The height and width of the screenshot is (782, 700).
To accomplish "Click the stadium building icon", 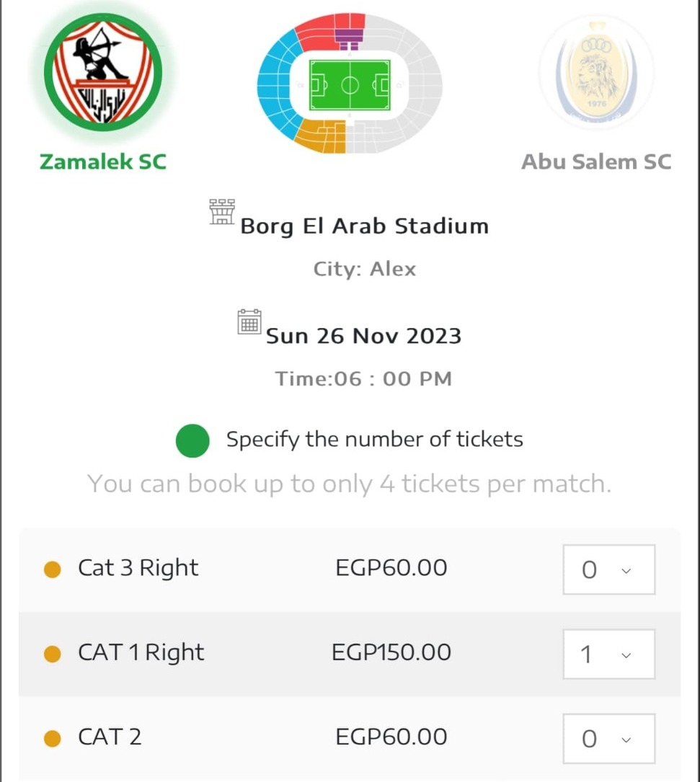I will click(x=222, y=212).
